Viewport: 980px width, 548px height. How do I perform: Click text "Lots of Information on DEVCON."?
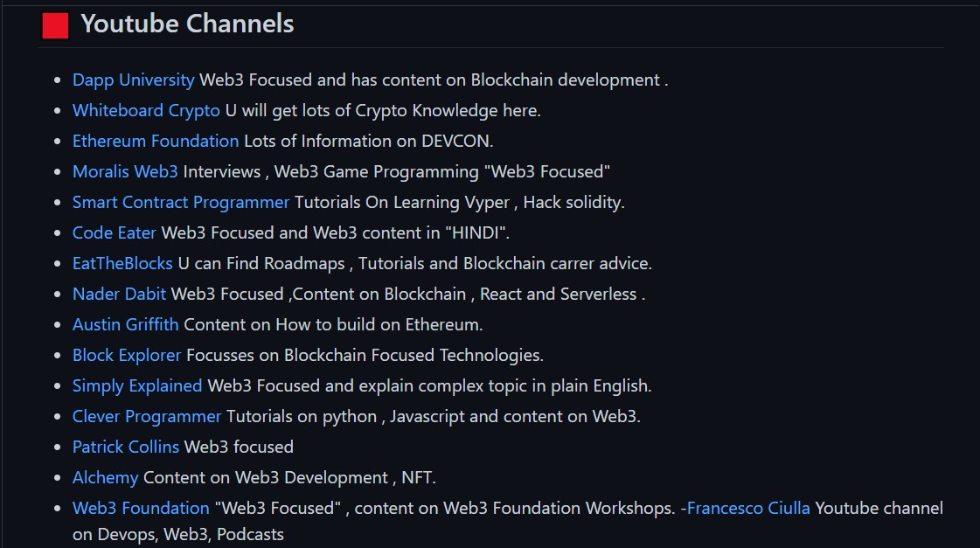(x=369, y=142)
